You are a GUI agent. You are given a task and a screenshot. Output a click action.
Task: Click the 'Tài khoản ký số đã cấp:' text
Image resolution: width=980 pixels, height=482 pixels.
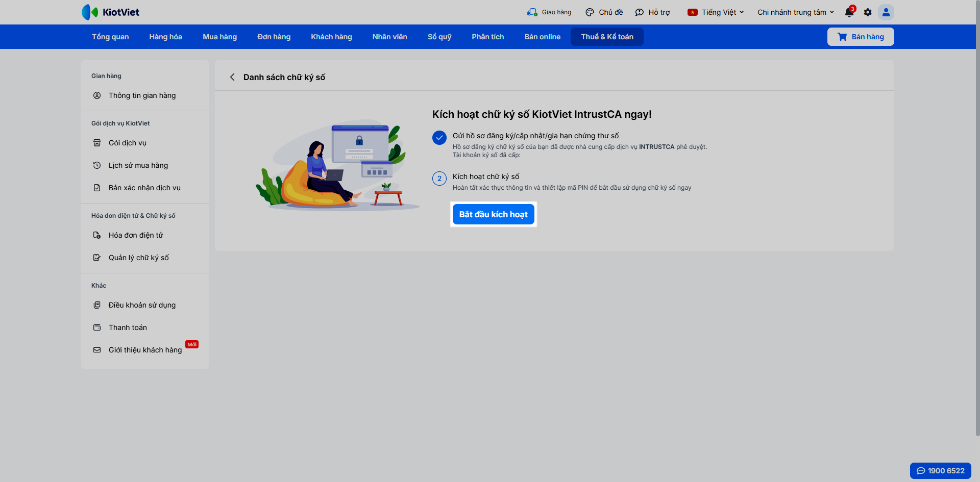click(x=486, y=155)
